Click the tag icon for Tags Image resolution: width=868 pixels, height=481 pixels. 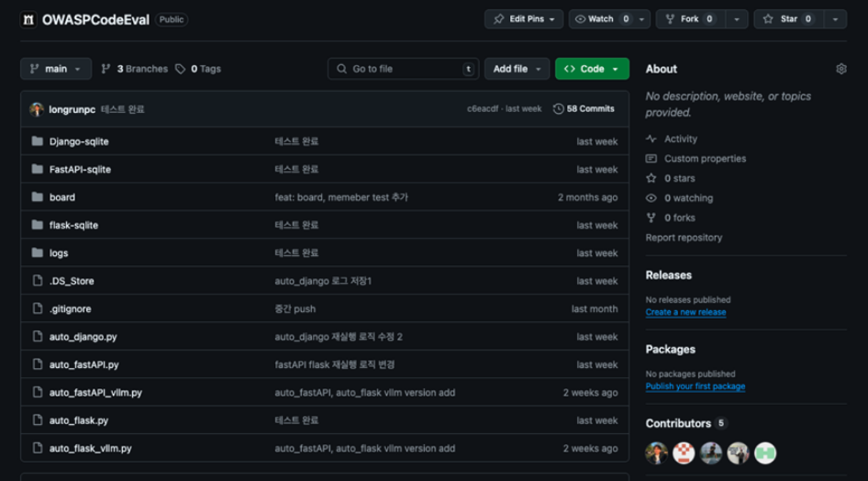click(x=180, y=69)
